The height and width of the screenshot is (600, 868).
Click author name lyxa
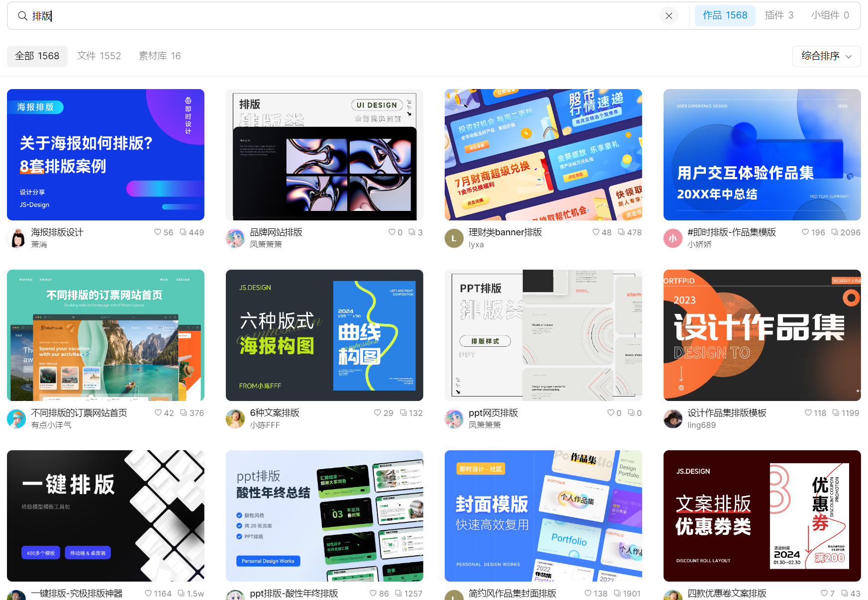pyautogui.click(x=476, y=244)
